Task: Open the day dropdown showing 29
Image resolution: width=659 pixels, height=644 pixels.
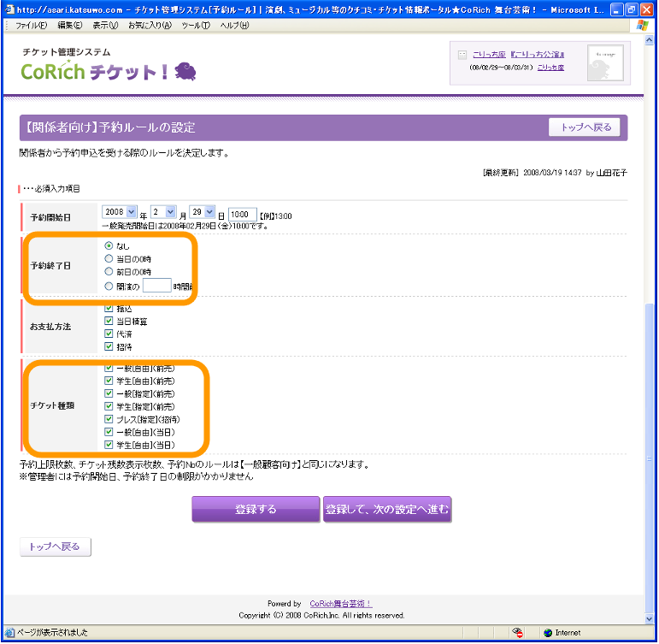Action: point(202,211)
